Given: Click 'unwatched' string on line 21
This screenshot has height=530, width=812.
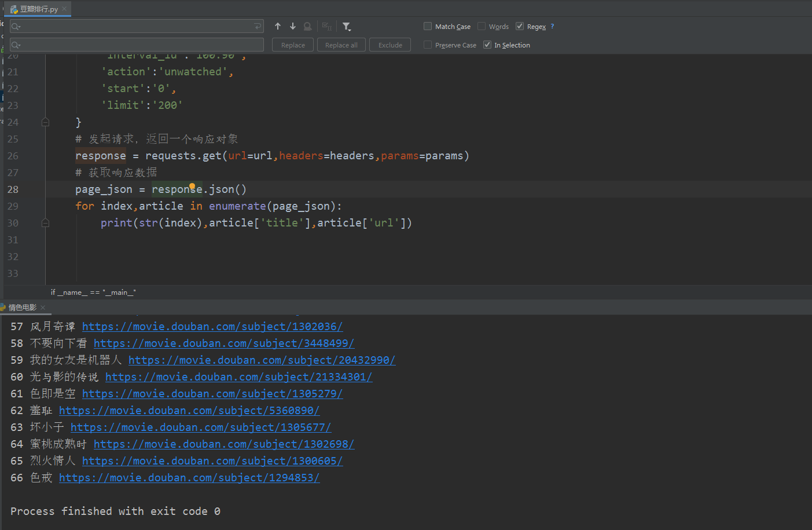Looking at the screenshot, I should (x=193, y=72).
